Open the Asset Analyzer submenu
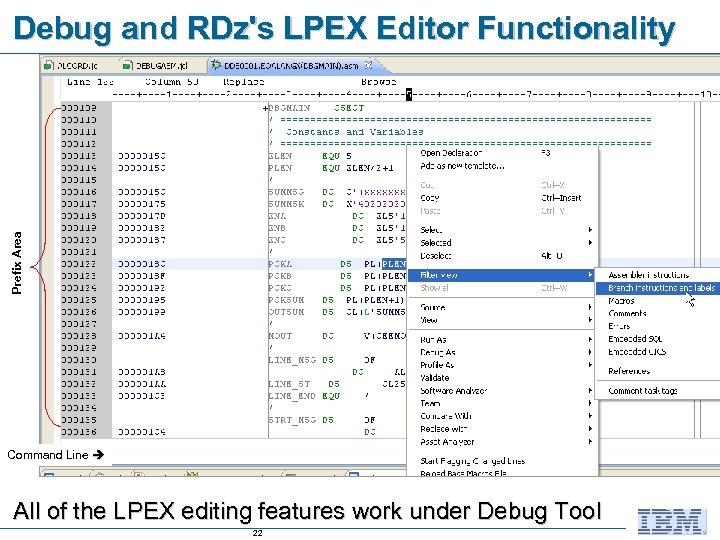 coord(447,442)
